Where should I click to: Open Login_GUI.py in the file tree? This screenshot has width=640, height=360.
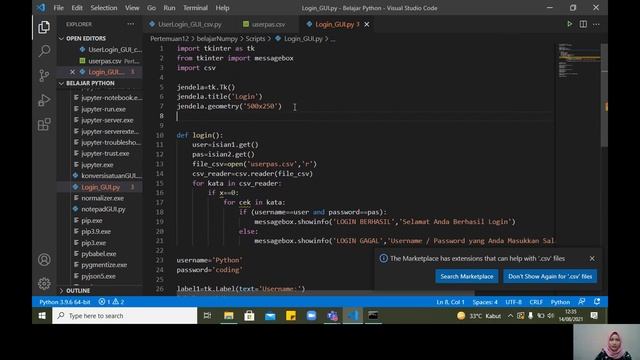click(x=100, y=187)
